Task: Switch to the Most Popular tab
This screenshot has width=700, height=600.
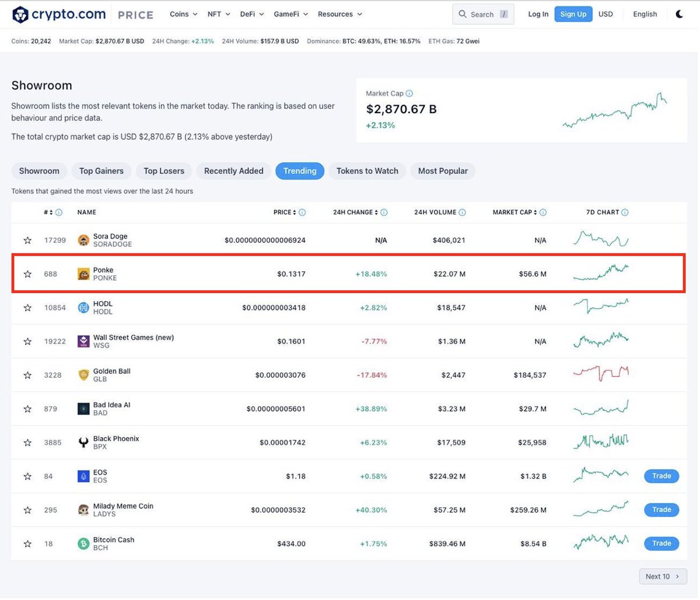Action: [443, 171]
